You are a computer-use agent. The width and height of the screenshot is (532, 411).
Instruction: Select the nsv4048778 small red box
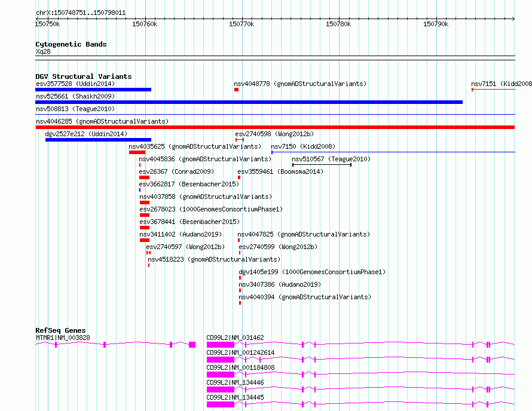pyautogui.click(x=237, y=90)
